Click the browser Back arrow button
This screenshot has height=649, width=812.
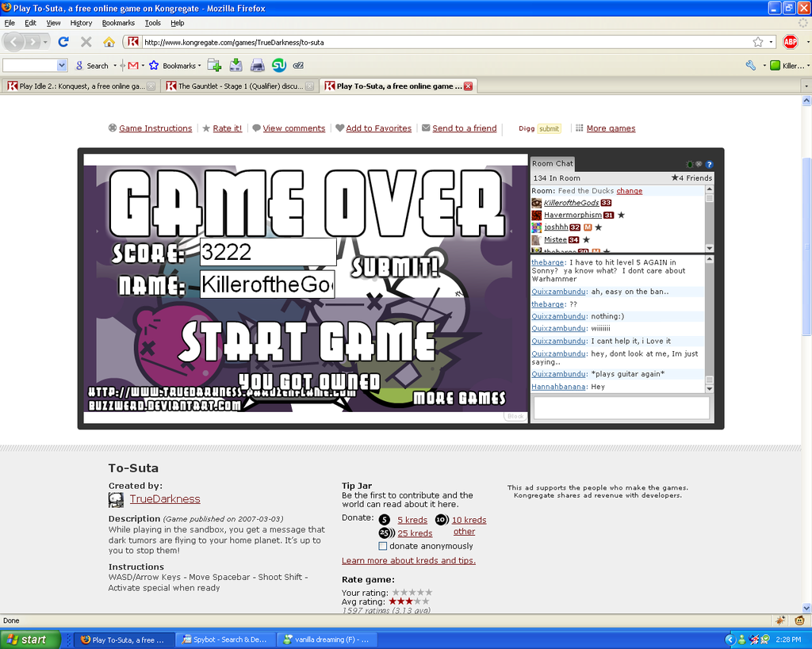tap(13, 42)
